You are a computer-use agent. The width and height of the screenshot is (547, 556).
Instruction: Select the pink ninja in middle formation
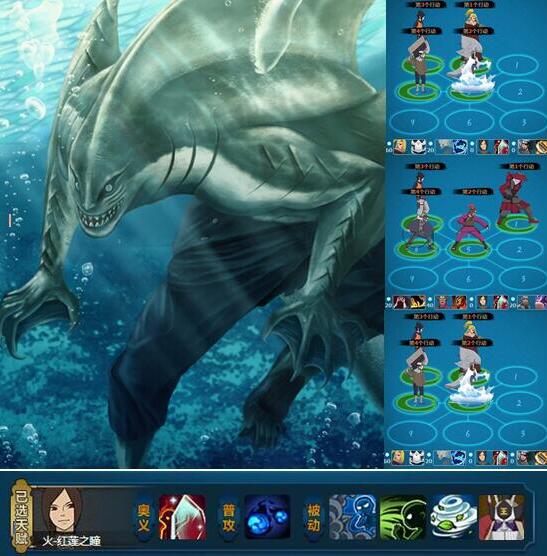(469, 229)
